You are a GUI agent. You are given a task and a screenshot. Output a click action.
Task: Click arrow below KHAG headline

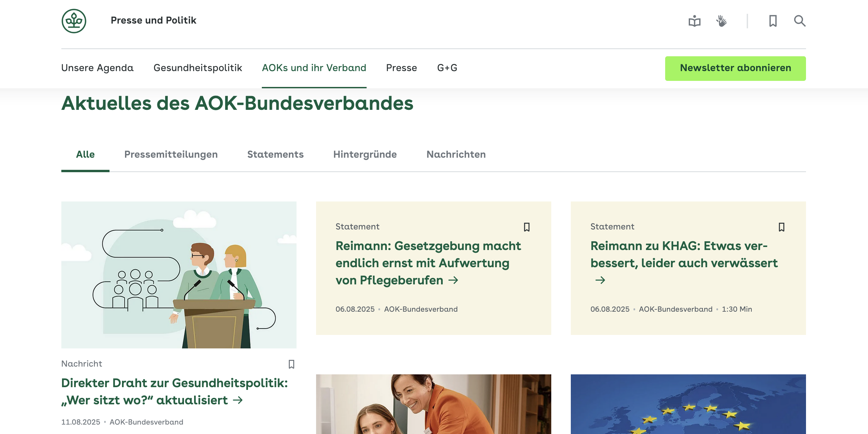click(x=600, y=280)
